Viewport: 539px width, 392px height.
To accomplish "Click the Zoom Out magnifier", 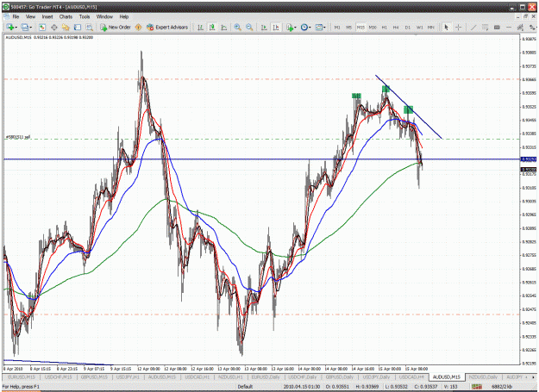I will tap(249, 27).
